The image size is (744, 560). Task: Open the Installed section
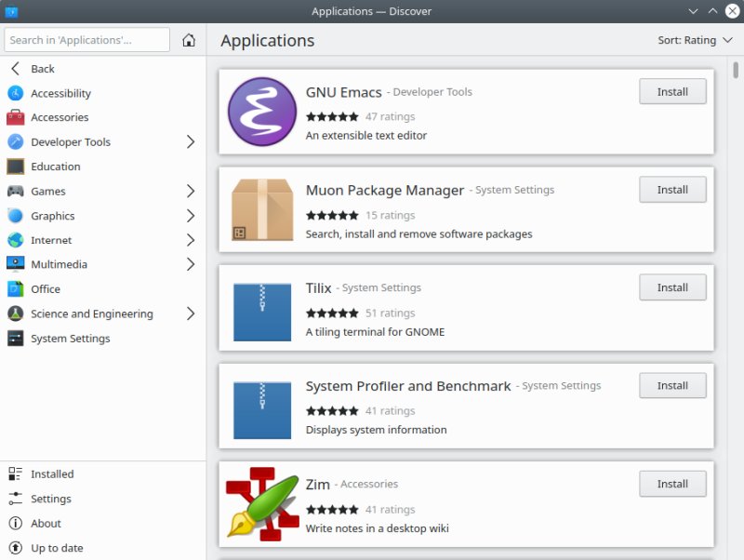pos(51,474)
